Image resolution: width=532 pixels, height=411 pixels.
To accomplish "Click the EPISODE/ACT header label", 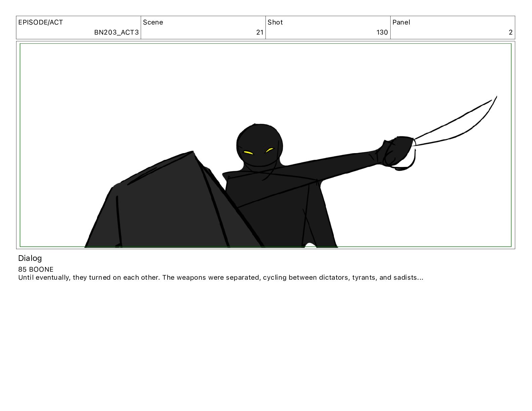I will point(41,22).
